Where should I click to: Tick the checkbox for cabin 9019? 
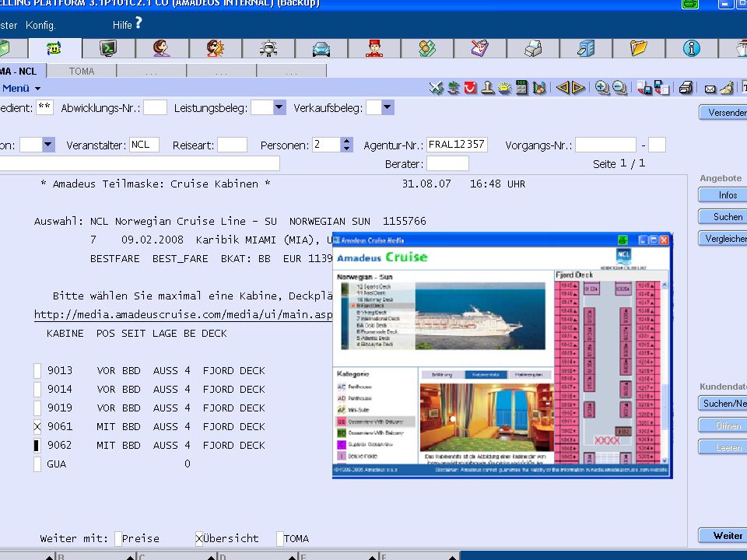tap(37, 408)
